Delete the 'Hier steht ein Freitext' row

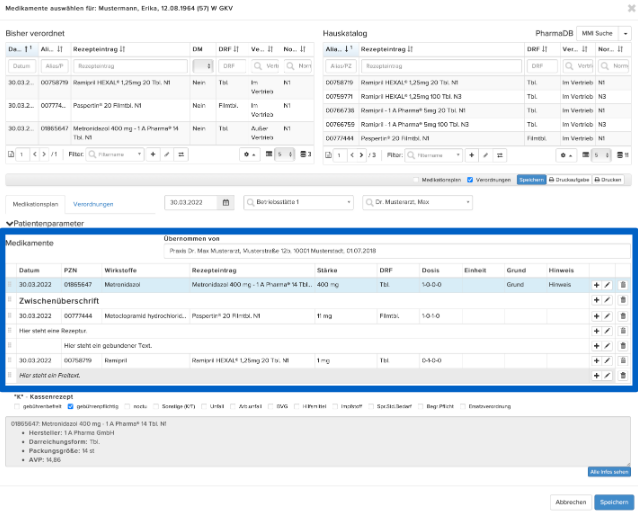pos(623,375)
